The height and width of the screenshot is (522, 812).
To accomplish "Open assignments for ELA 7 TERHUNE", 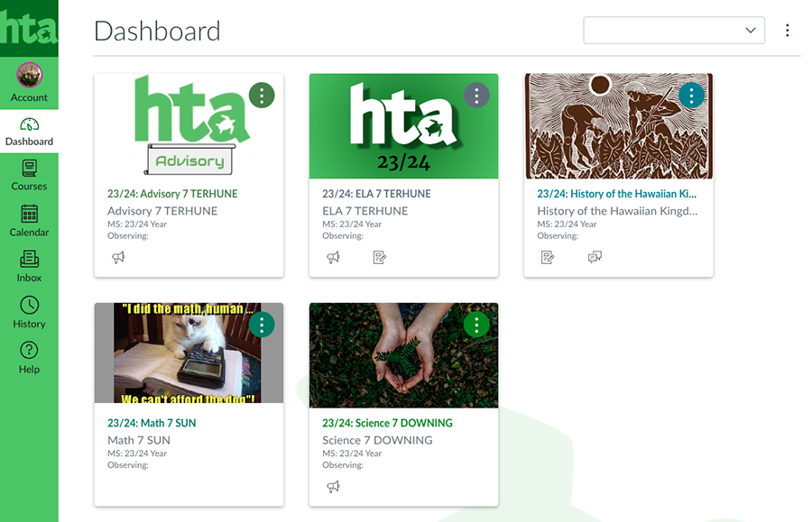I will (380, 257).
